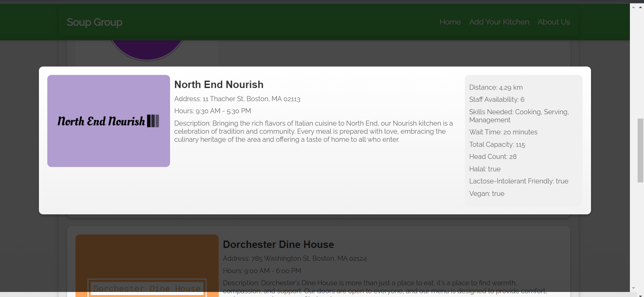Click the North End Nourish logo image
The image size is (644, 297).
point(109,121)
